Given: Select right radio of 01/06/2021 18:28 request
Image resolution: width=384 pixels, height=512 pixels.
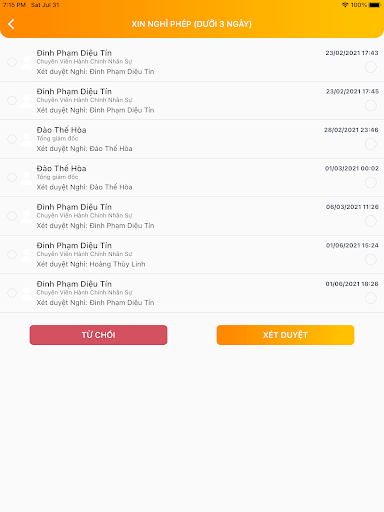Looking at the screenshot, I should 371,298.
